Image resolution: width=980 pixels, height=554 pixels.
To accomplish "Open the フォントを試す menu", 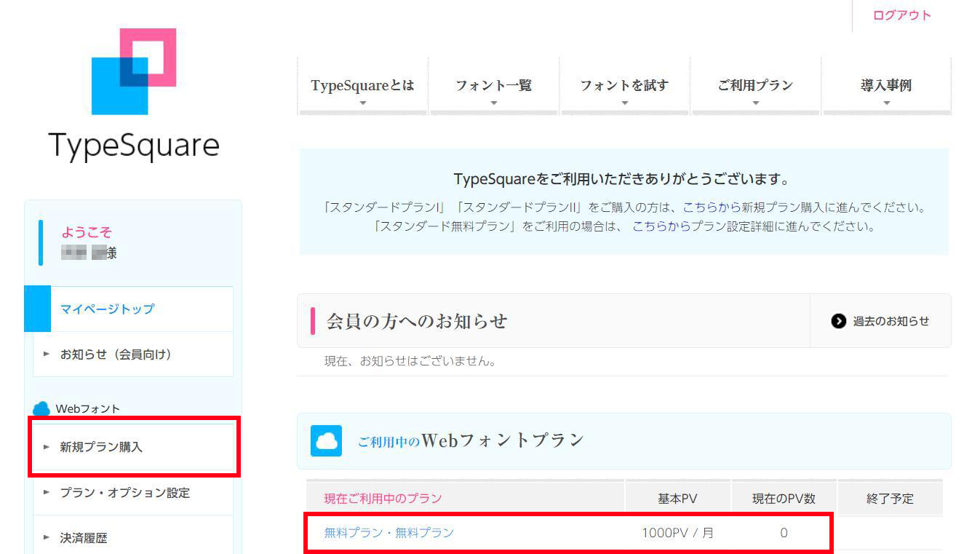I will (x=624, y=85).
